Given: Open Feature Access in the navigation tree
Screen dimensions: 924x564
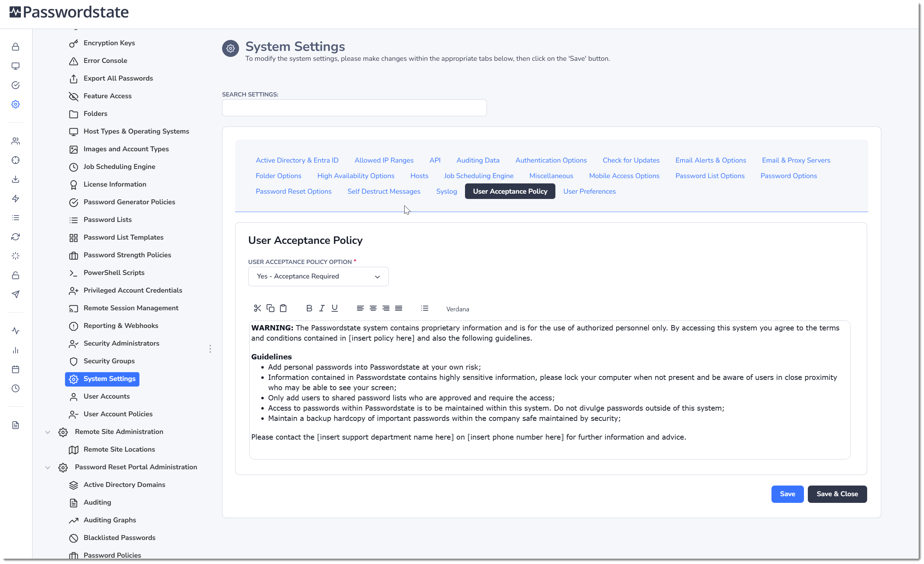Looking at the screenshot, I should 107,96.
